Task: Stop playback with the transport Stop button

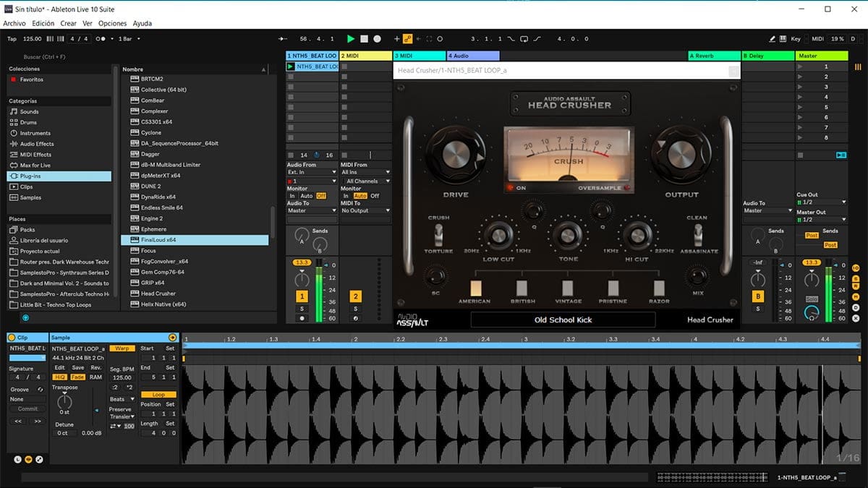Action: [x=365, y=38]
